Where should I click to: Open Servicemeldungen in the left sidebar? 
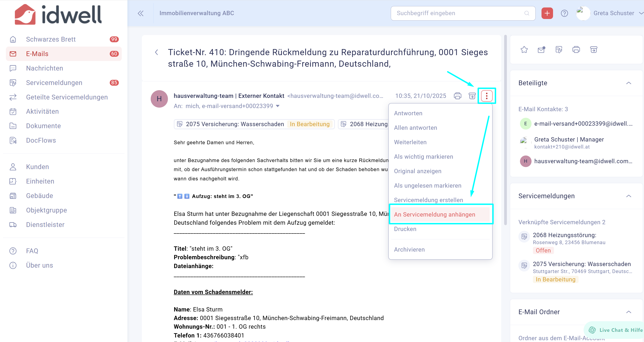[54, 83]
